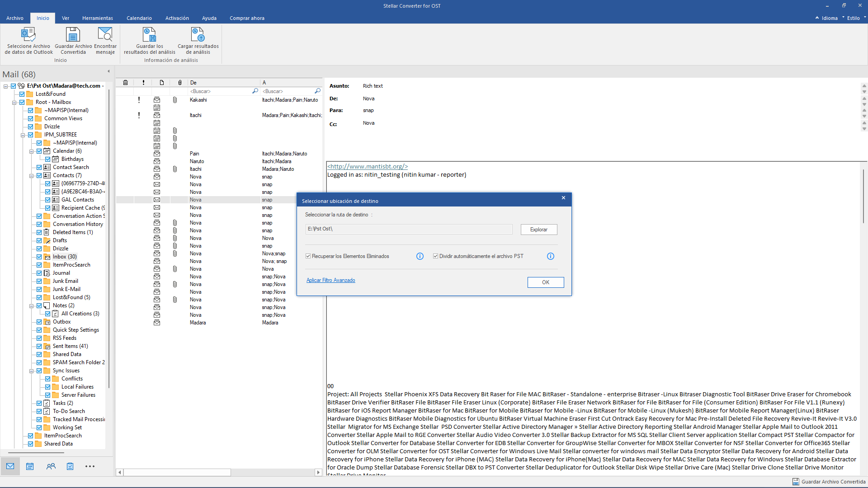868x488 pixels.
Task: Sort by importance exclamation column icon
Action: (143, 83)
